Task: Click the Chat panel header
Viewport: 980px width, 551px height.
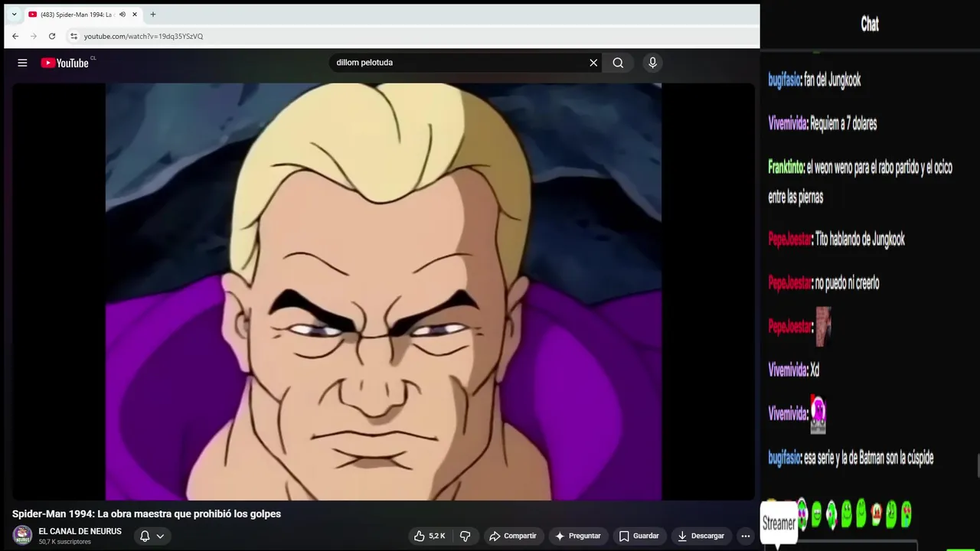Action: pos(870,24)
